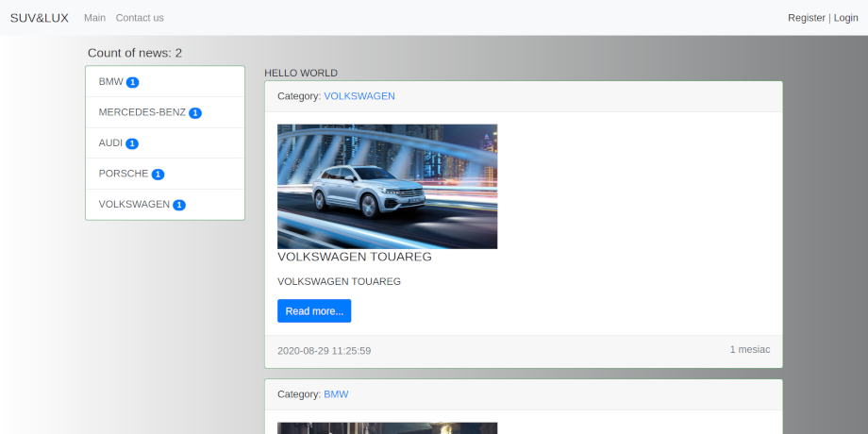Screen dimensions: 868x434
Task: Select the PORSCHE category item
Action: tap(123, 174)
